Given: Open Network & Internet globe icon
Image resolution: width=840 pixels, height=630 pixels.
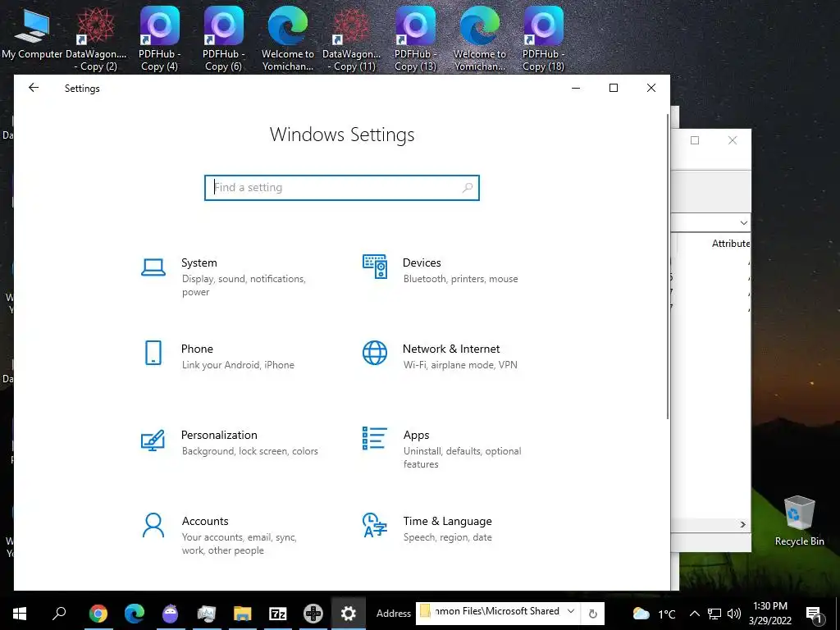Looking at the screenshot, I should coord(374,353).
